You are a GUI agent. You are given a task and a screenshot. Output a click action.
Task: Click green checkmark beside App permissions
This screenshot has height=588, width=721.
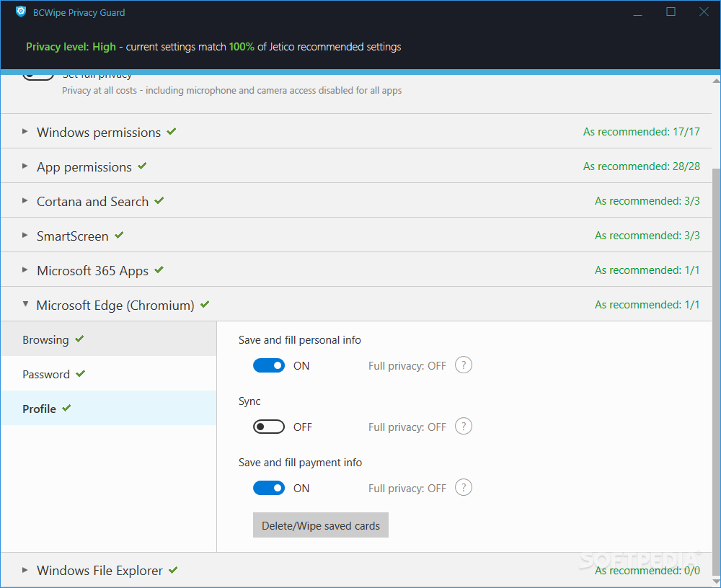[x=142, y=166]
